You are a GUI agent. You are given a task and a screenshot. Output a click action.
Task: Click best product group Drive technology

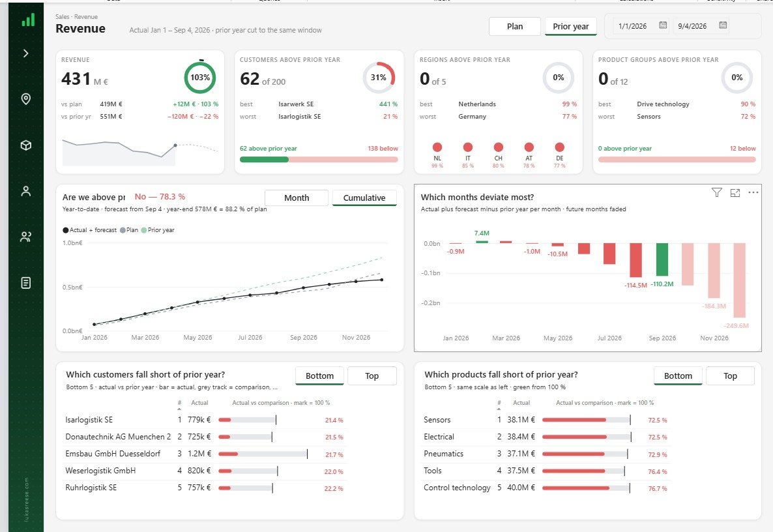point(663,104)
